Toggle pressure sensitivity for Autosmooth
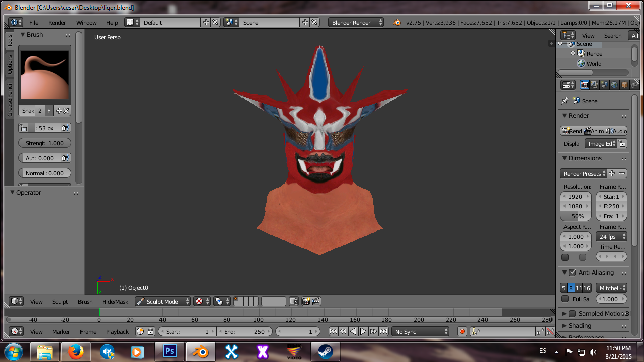 [66, 158]
